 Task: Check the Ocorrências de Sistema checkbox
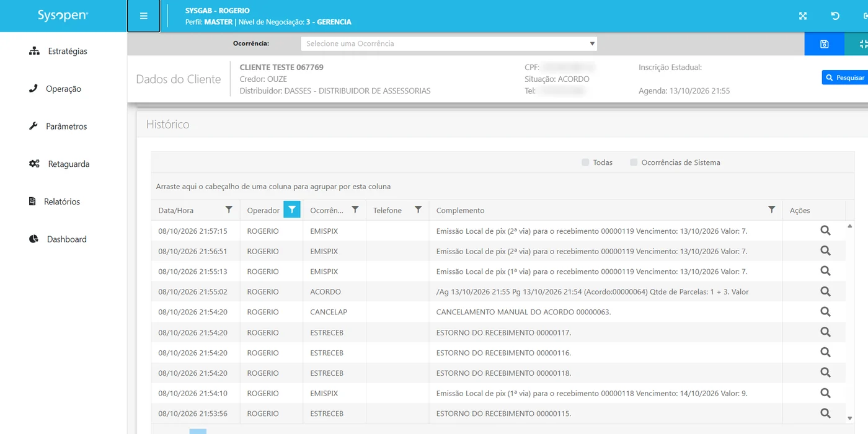click(634, 162)
